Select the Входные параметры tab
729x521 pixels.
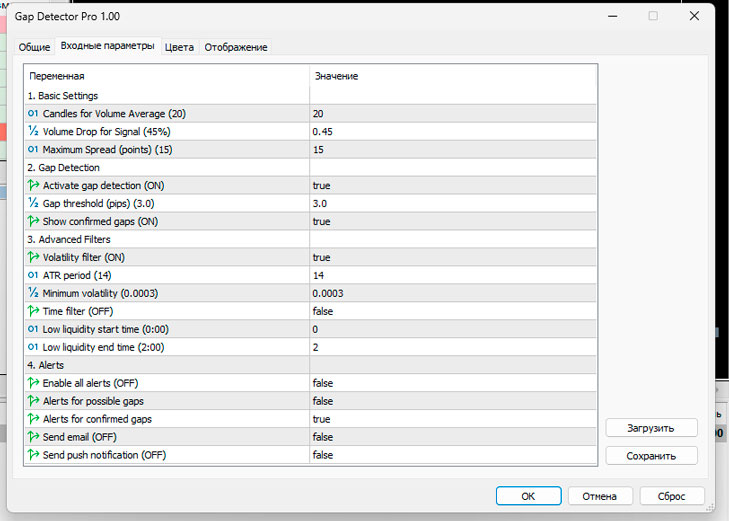point(107,46)
